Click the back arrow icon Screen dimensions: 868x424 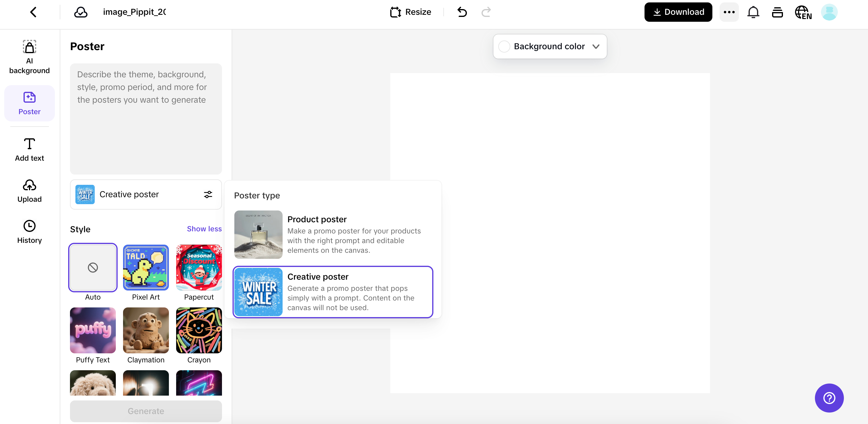tap(33, 12)
